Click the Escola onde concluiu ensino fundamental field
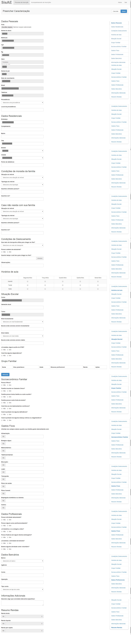This screenshot has width=131, height=644. (x=22, y=329)
